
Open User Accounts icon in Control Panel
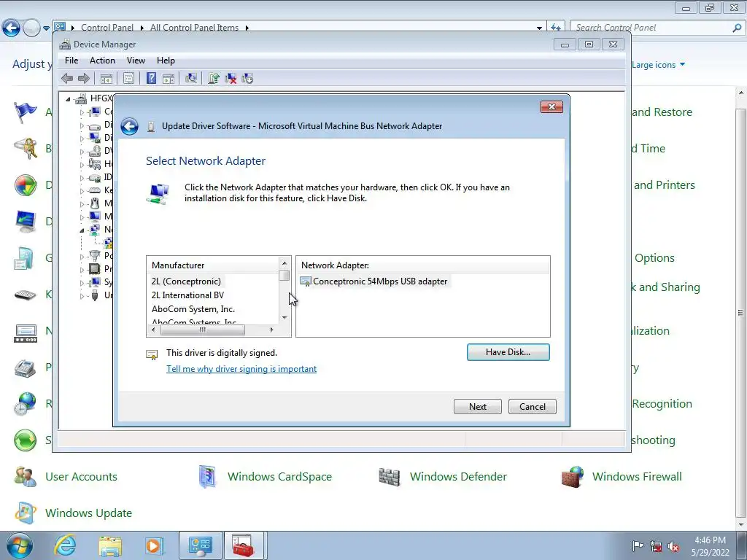(x=25, y=477)
